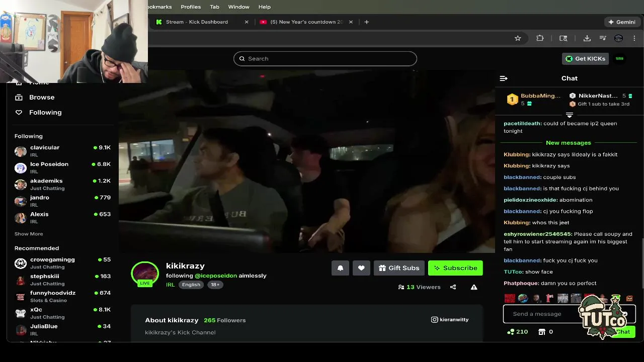Bookmark this page with the star icon
The height and width of the screenshot is (362, 644).
(518, 38)
